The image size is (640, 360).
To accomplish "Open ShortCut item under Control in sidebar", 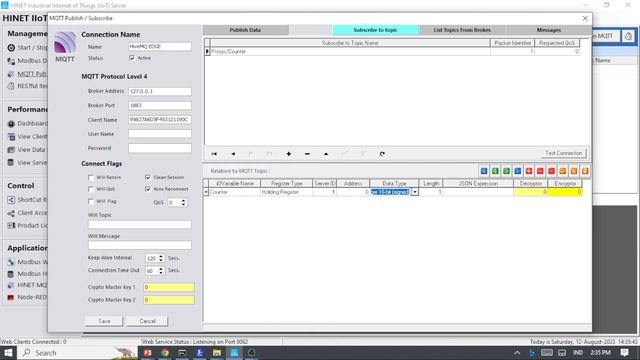I will pos(27,200).
